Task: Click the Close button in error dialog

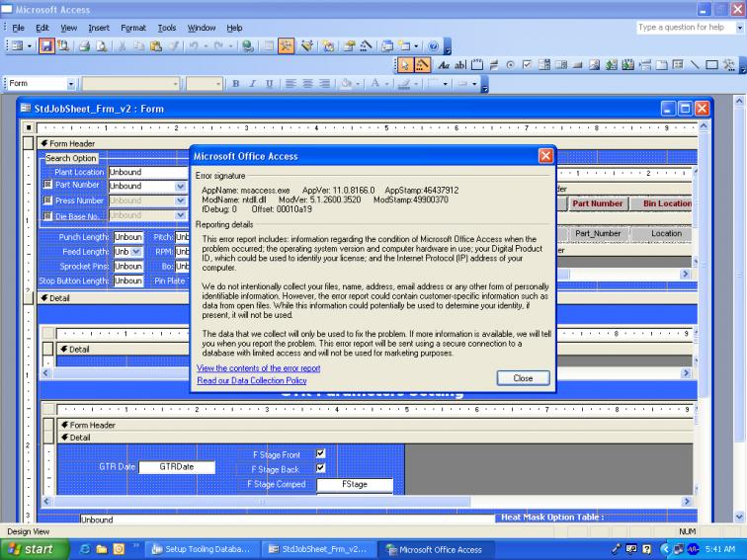Action: 523,378
